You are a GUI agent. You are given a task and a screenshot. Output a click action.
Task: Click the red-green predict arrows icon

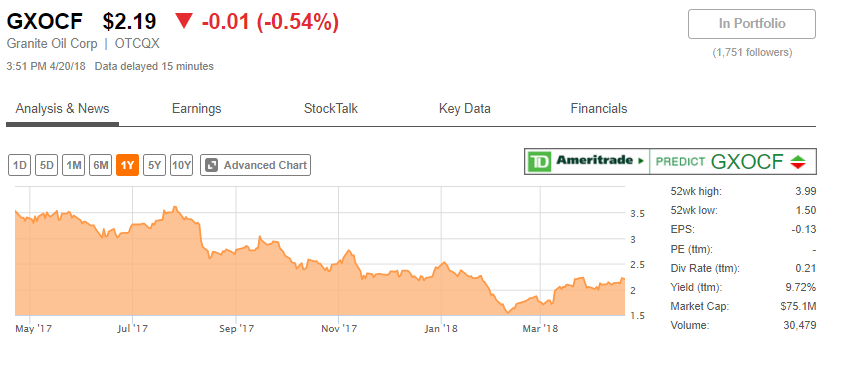(x=798, y=161)
